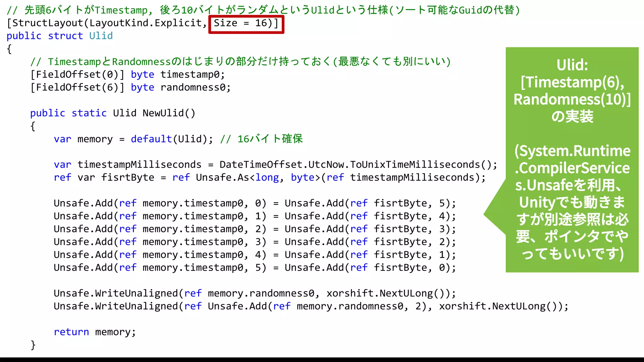
Task: Click the Unsafe.Add line ending 'fisrtByte, 3);'
Action: [255, 229]
